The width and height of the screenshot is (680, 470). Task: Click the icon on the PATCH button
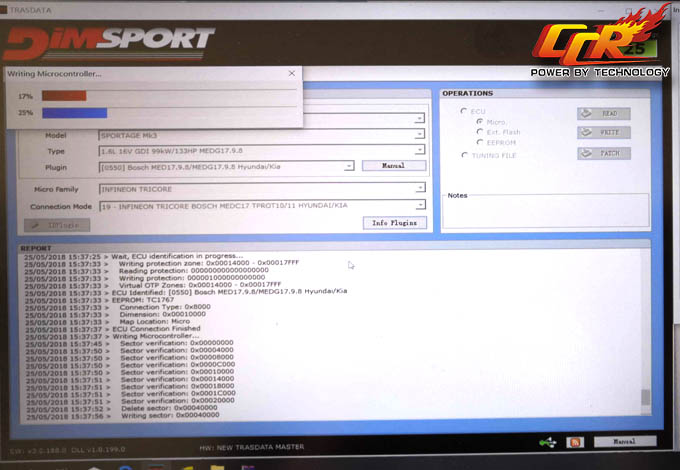point(586,153)
